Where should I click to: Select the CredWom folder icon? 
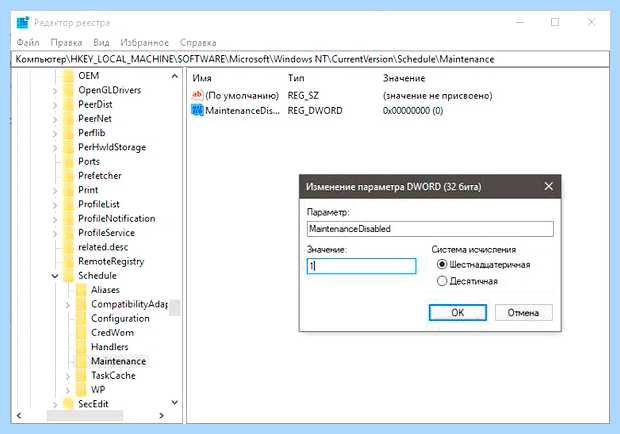point(81,332)
